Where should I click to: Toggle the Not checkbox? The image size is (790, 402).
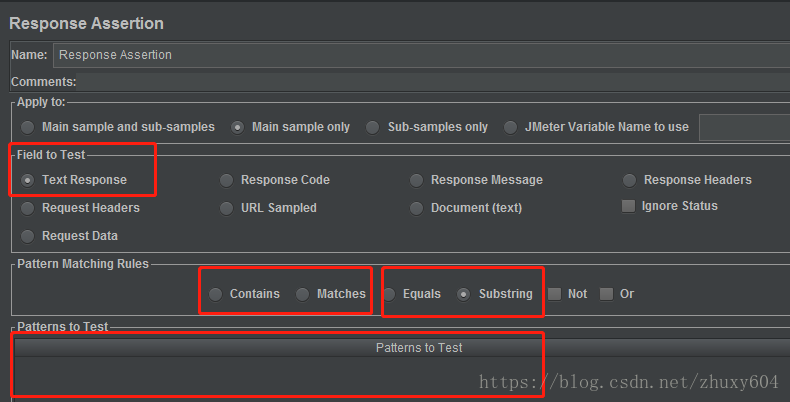[x=555, y=294]
